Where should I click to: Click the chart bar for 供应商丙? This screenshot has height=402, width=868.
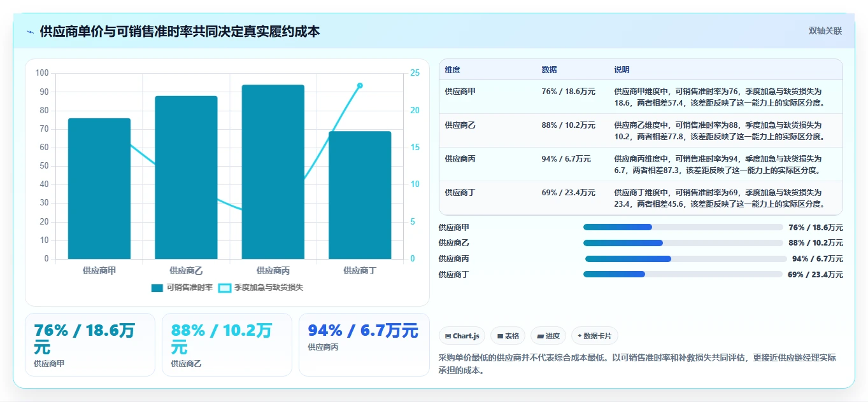[273, 172]
